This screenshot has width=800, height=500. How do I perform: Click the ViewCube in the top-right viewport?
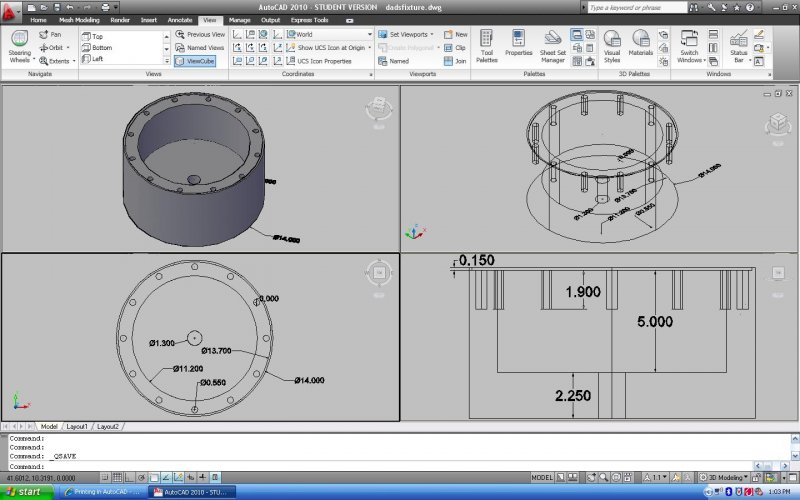[x=776, y=124]
